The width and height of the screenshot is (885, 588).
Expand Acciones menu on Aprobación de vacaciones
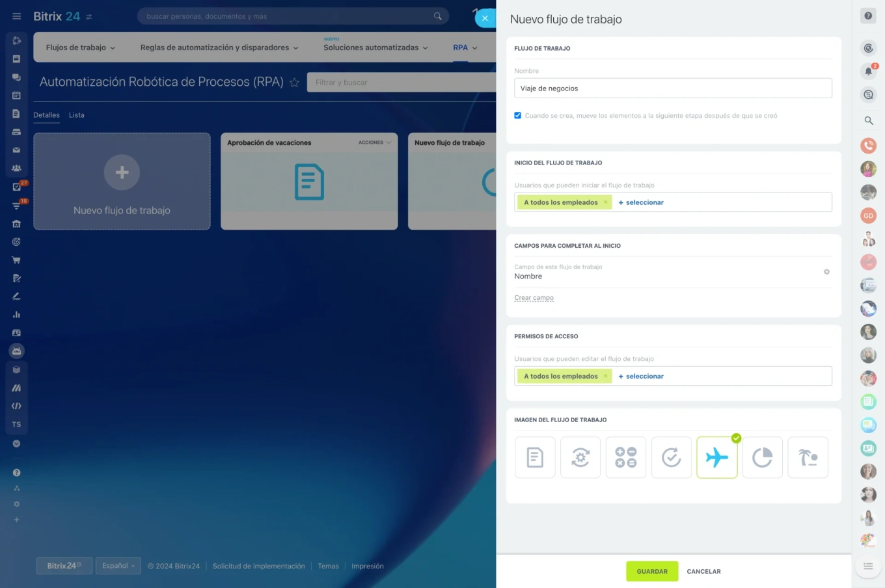[375, 142]
